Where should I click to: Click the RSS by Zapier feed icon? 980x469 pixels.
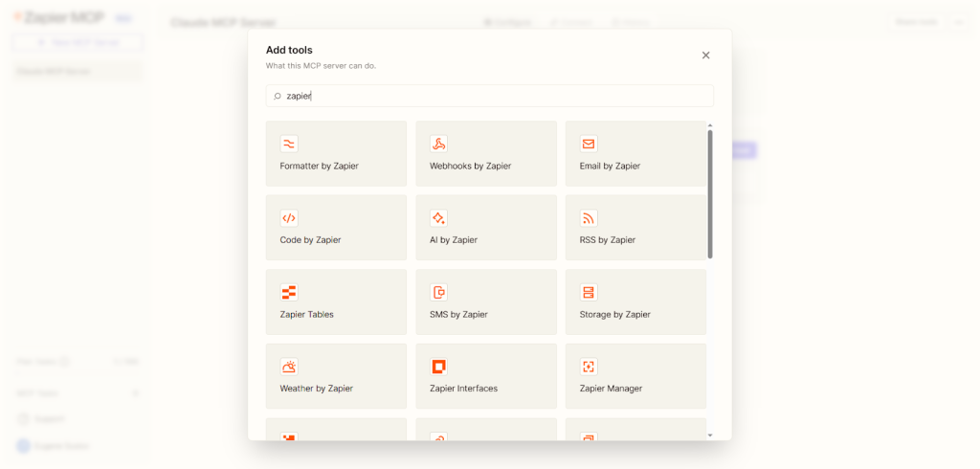(589, 218)
